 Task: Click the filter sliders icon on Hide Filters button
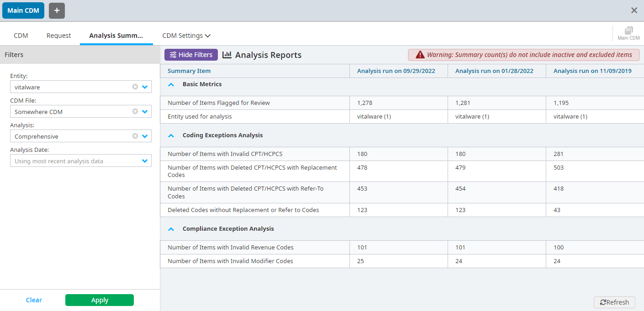pos(174,55)
